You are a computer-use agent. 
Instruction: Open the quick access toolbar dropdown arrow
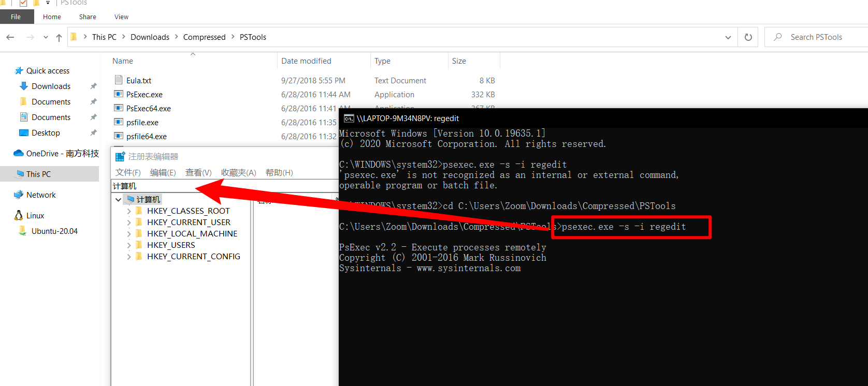coord(48,3)
